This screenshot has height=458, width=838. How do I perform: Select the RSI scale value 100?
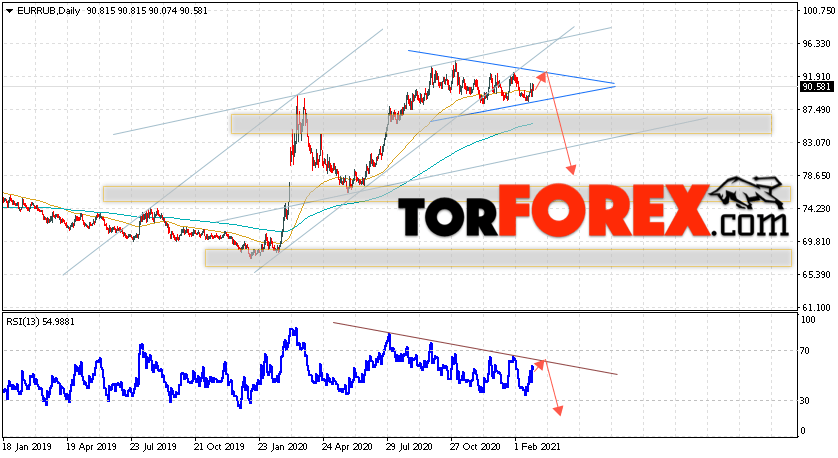pyautogui.click(x=809, y=320)
